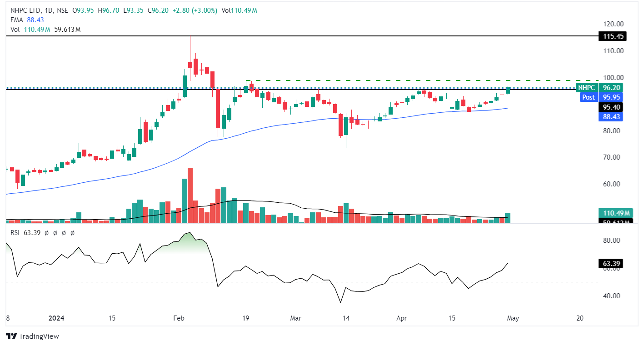Click the RSI indicator legend label
The height and width of the screenshot is (346, 644).
[15, 233]
